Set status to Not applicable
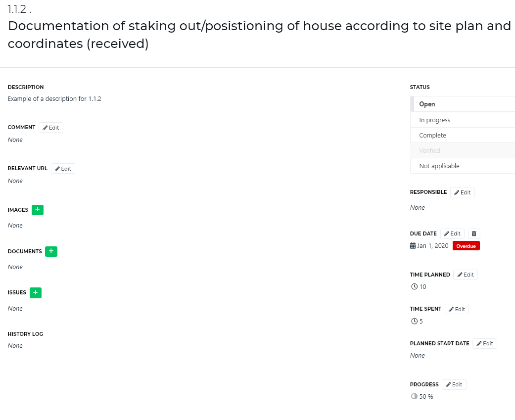 pyautogui.click(x=463, y=166)
